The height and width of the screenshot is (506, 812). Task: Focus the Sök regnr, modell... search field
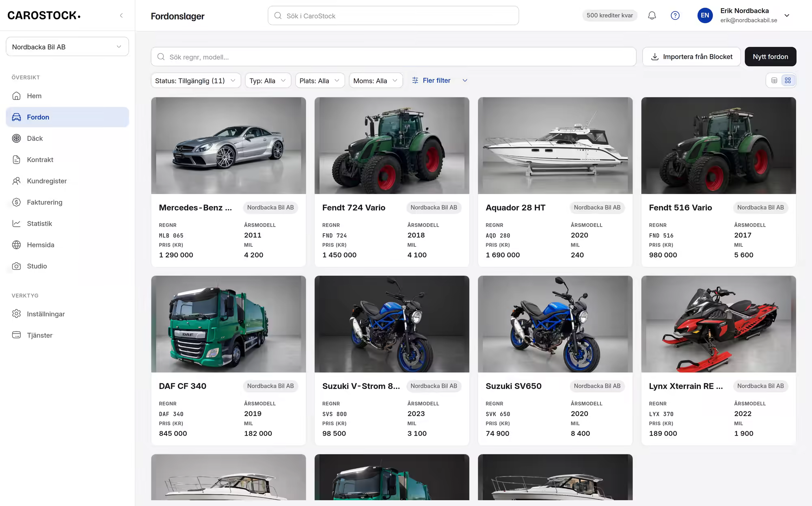tap(393, 57)
